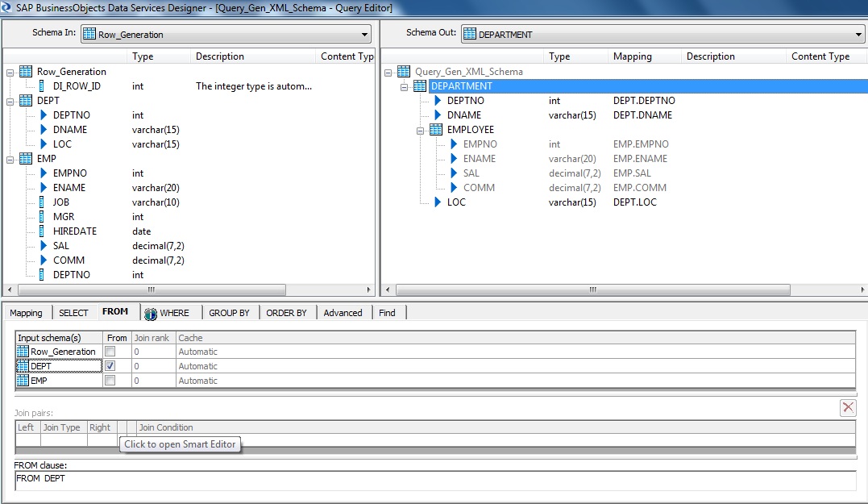Switch to the Mapping tab

[x=26, y=313]
